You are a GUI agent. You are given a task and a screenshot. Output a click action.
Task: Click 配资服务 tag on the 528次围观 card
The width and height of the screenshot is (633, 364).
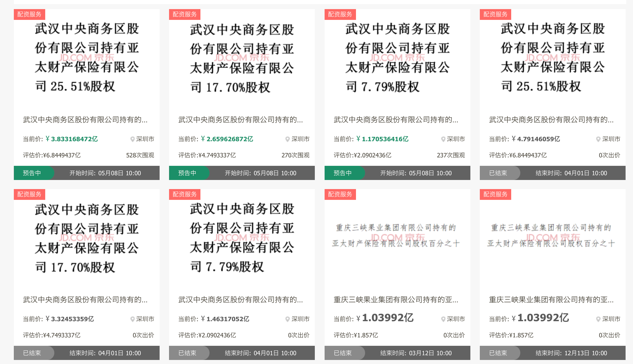(x=29, y=14)
